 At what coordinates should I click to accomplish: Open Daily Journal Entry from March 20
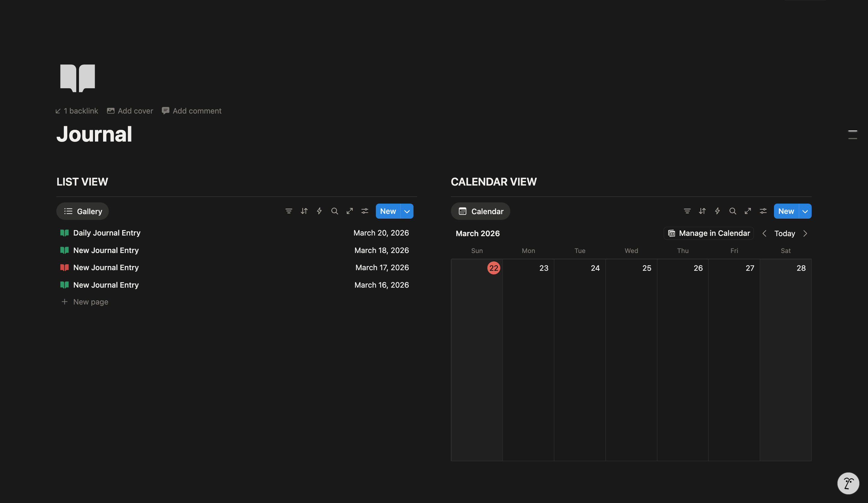pos(106,233)
